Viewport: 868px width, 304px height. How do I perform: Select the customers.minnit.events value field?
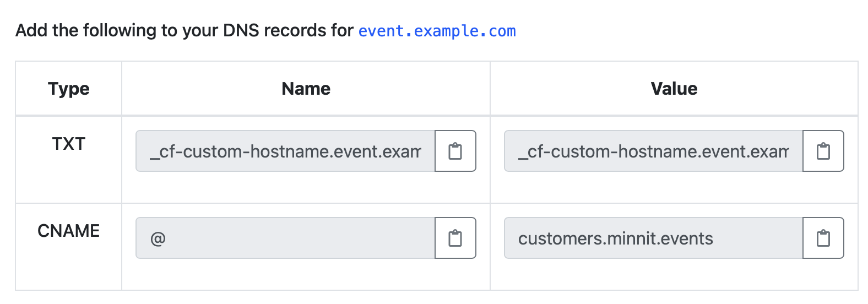[653, 238]
